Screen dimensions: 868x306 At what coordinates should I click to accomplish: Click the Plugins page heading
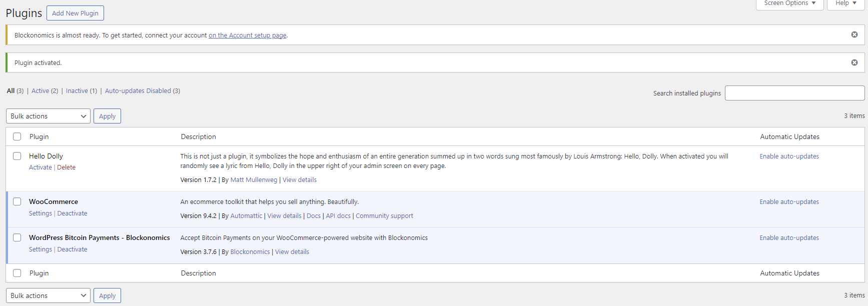click(x=24, y=13)
